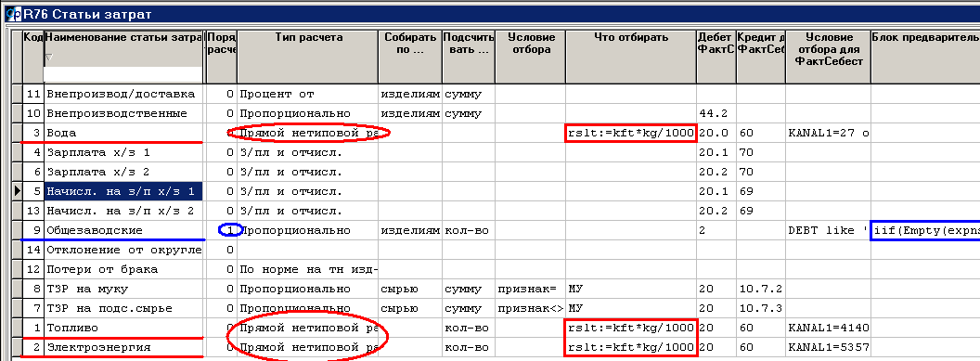This screenshot has width=980, height=361.
Task: Click row selector of current row 'Начисл. на з/п х/з 1'
Action: 18,191
